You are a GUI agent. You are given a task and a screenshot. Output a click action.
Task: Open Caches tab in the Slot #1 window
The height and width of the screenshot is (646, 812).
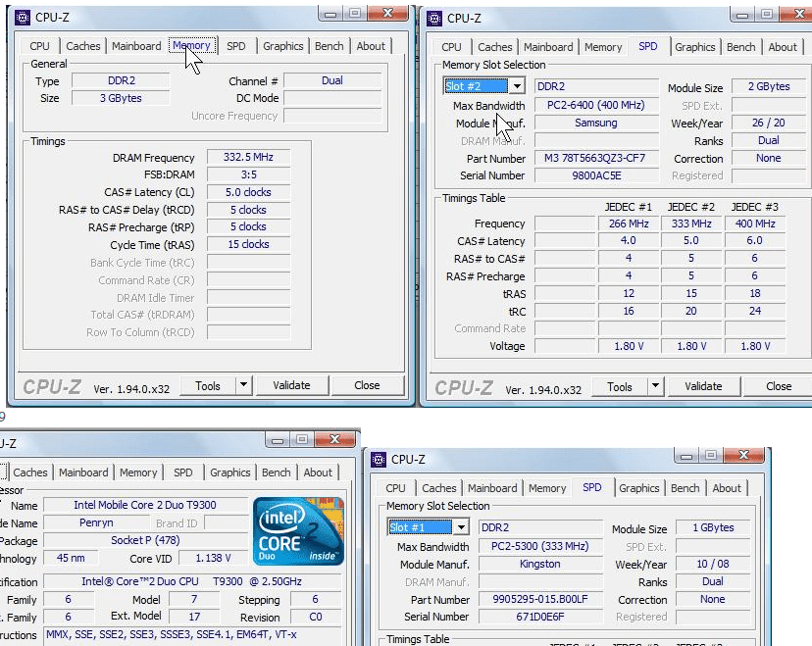tap(438, 488)
